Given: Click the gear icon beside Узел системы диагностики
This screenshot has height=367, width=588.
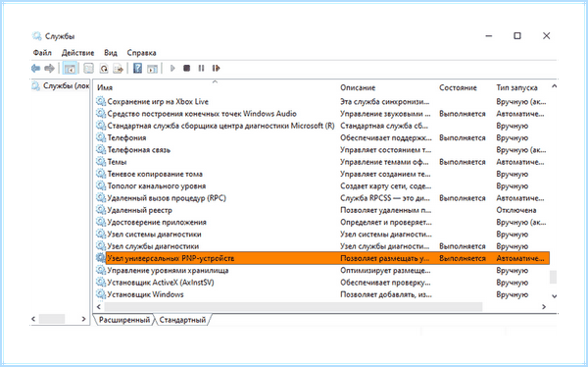Looking at the screenshot, I should click(x=101, y=234).
